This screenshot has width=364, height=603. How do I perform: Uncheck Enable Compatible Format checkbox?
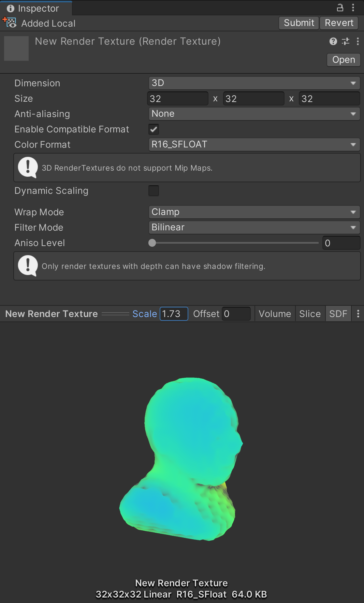pos(154,129)
